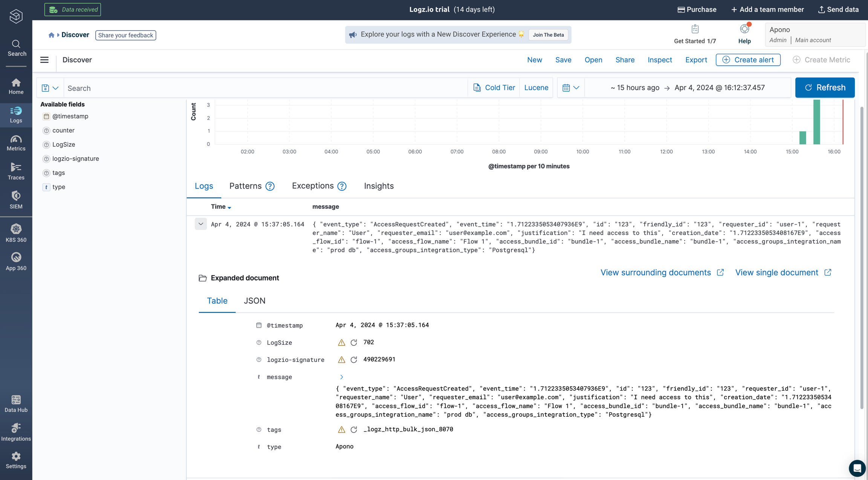Open the saved queries dropdown beside Search
868x480 pixels.
pyautogui.click(x=50, y=88)
